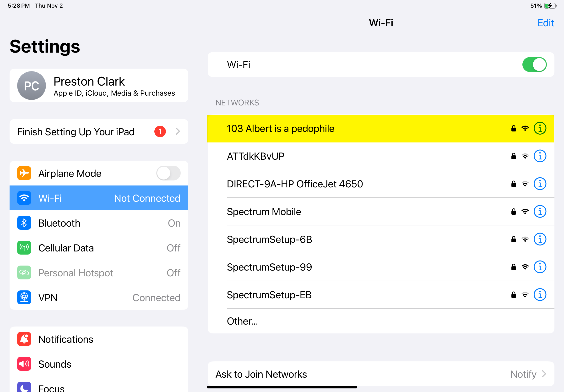Open Personal Hotspot settings row
Image resolution: width=564 pixels, height=392 pixels.
[x=99, y=273]
